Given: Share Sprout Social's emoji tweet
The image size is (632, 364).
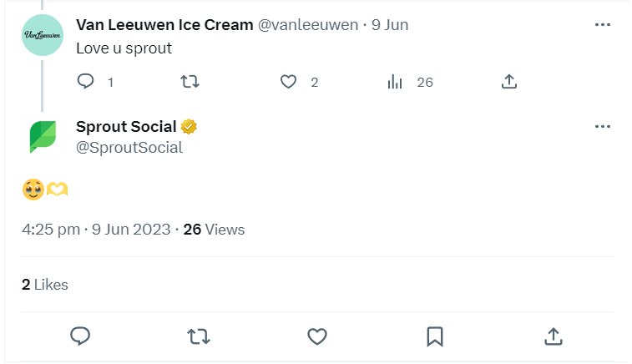Looking at the screenshot, I should pos(553,336).
